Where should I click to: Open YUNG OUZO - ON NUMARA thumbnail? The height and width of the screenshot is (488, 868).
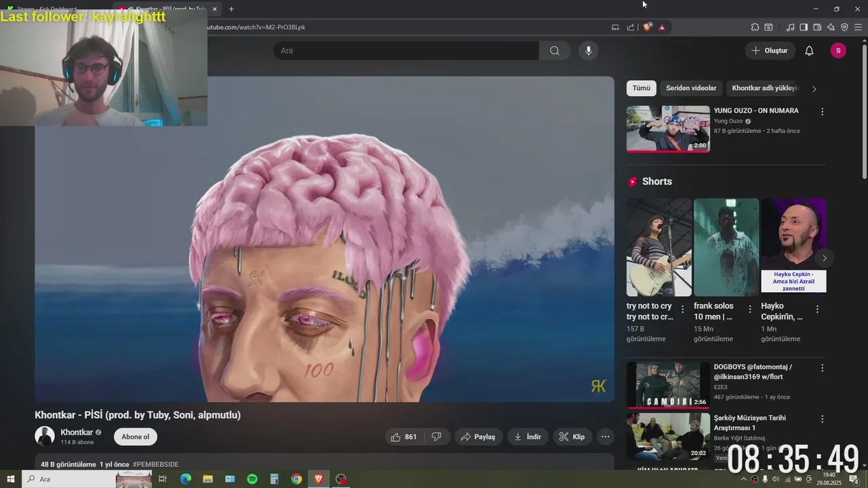(668, 129)
